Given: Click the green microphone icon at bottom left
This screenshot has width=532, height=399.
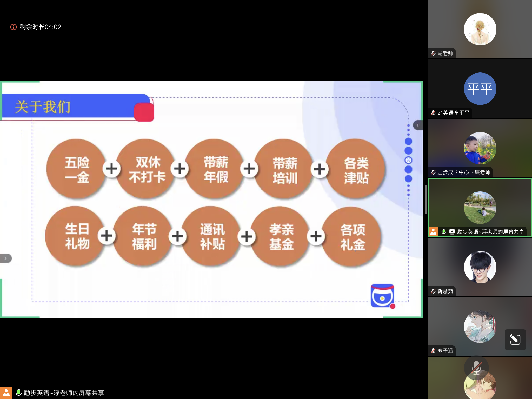Looking at the screenshot, I should coord(19,393).
